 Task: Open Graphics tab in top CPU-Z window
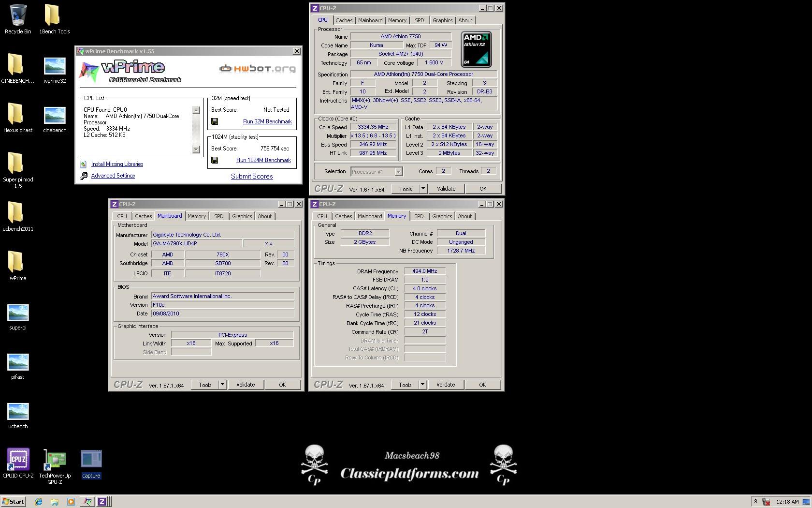coord(442,20)
